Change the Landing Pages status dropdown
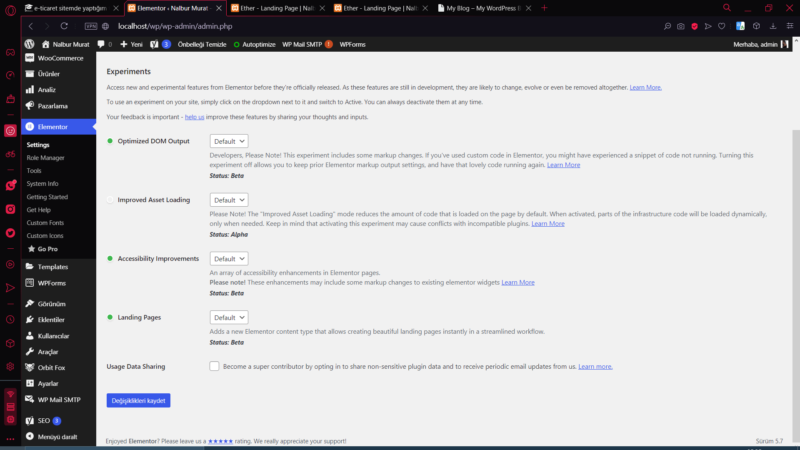 229,317
